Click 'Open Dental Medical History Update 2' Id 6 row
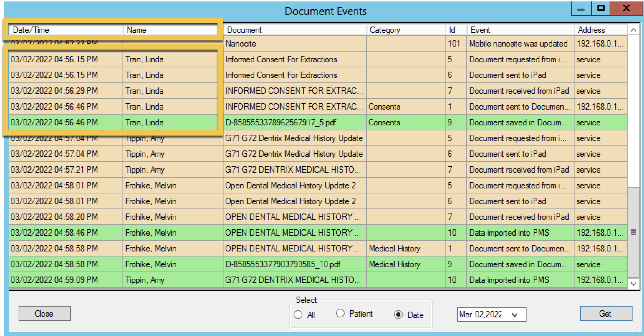Image resolution: width=644 pixels, height=336 pixels. click(295, 201)
